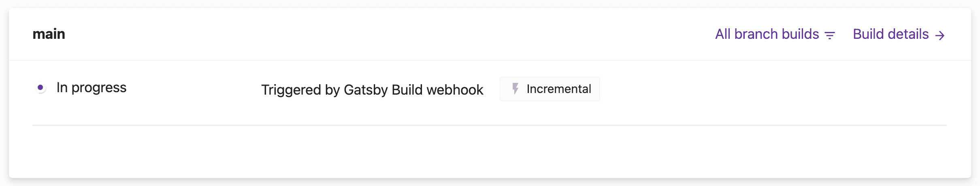Click the word progress in the status label
The height and width of the screenshot is (186, 980).
(x=99, y=88)
